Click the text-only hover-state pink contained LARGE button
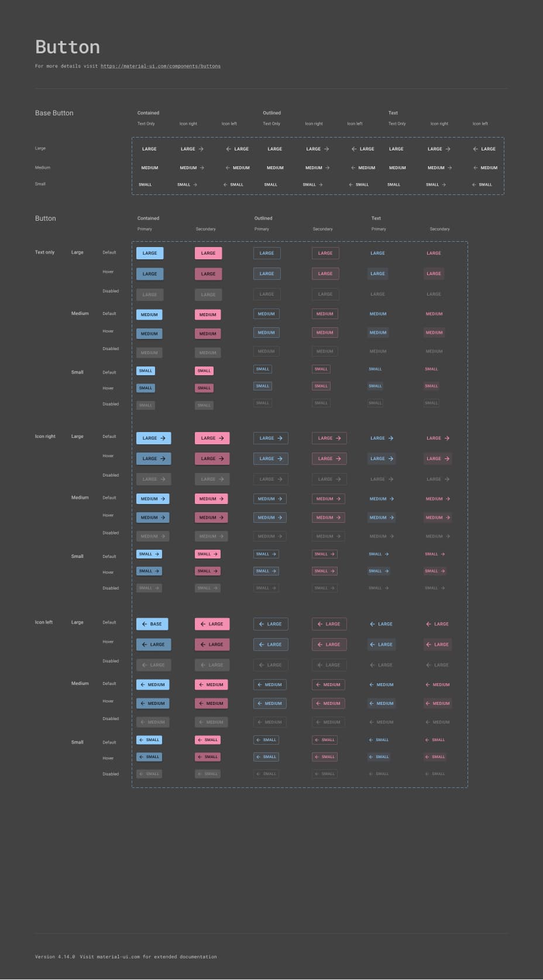543x980 pixels. click(208, 273)
